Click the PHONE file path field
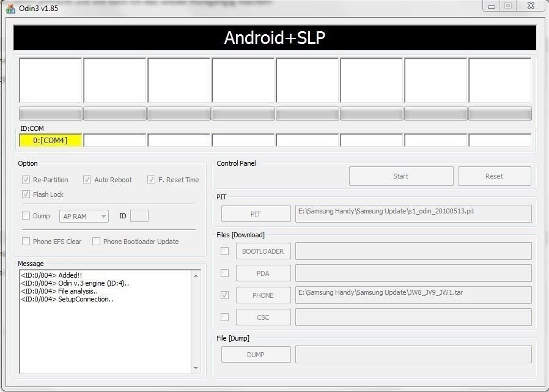The height and width of the screenshot is (392, 549). point(413,295)
